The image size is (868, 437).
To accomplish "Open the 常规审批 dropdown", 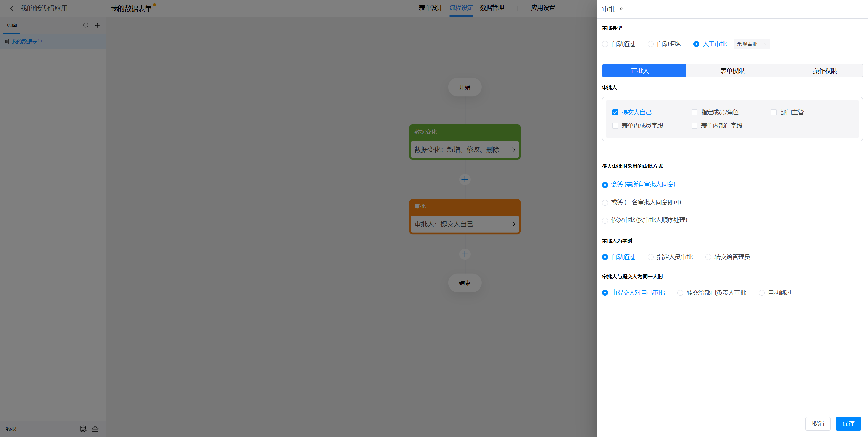I will coord(751,44).
